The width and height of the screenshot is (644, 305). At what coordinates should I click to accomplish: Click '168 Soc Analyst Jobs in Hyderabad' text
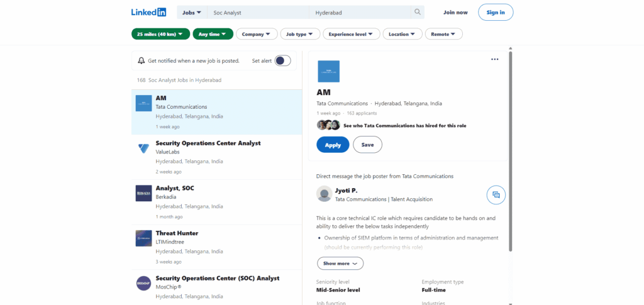[x=179, y=80]
